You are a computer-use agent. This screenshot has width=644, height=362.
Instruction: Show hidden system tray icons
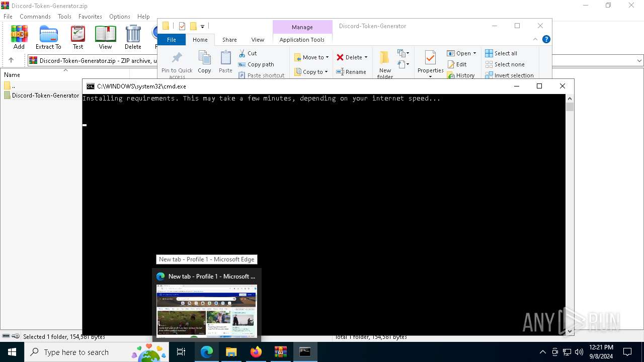542,352
